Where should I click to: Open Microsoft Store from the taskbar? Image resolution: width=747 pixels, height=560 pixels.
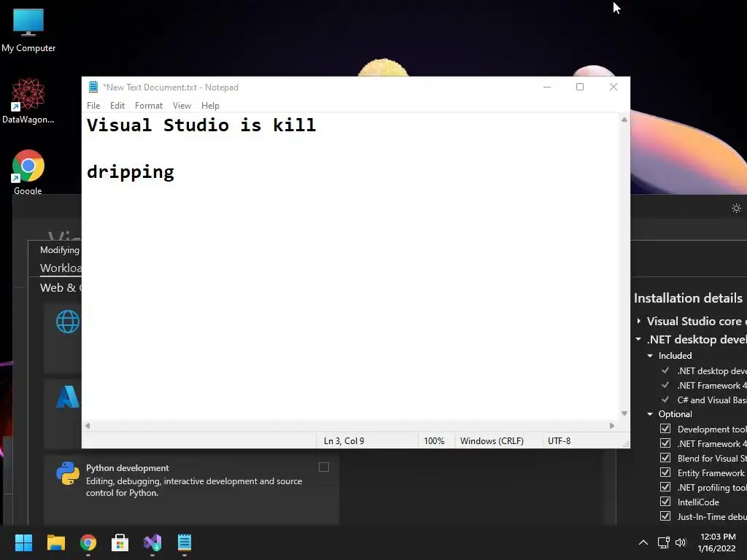pyautogui.click(x=120, y=542)
